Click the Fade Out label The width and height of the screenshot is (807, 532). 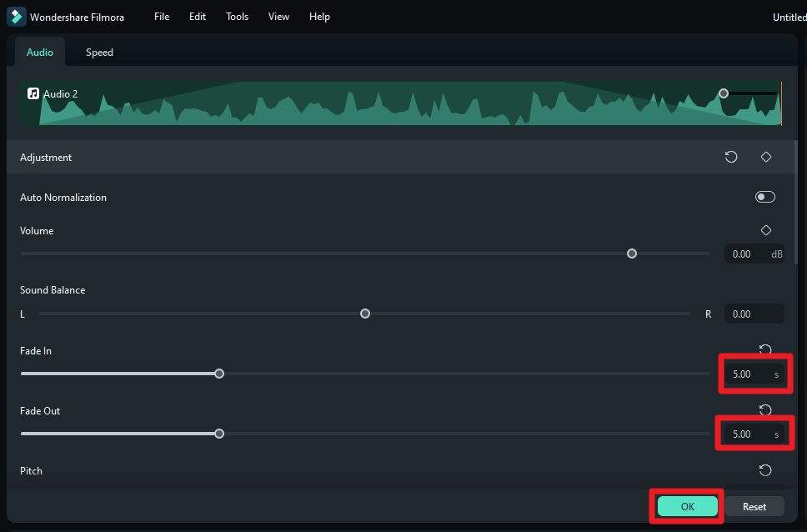40,410
